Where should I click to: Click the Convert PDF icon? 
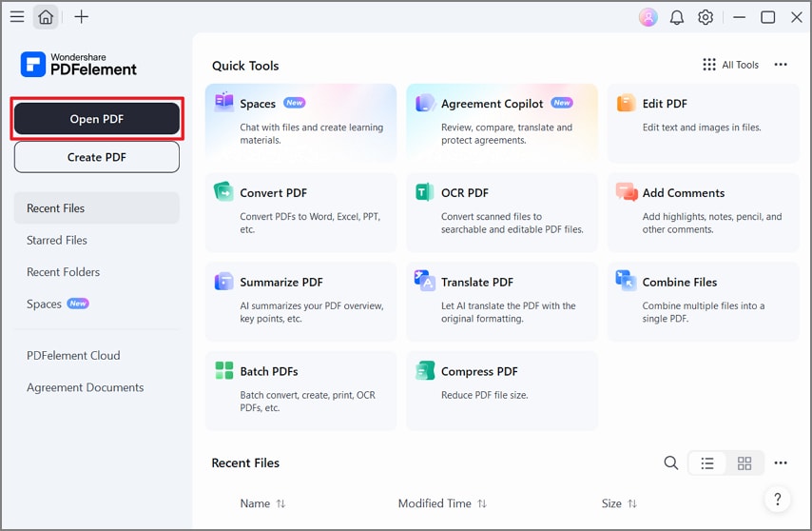pos(223,191)
